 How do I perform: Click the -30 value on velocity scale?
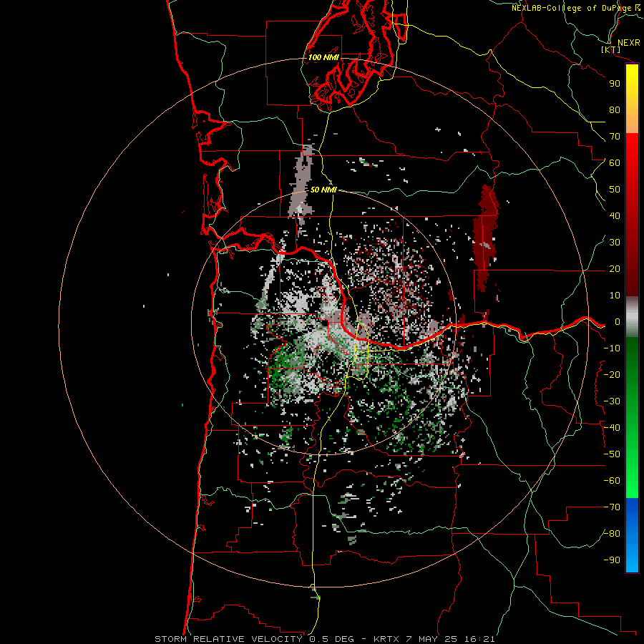point(612,401)
